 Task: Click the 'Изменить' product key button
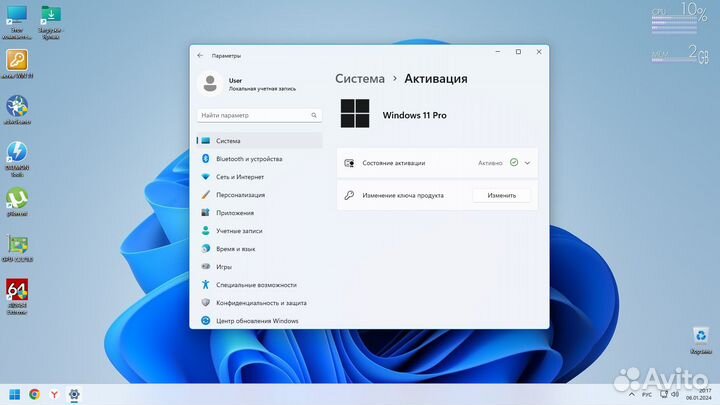(501, 195)
